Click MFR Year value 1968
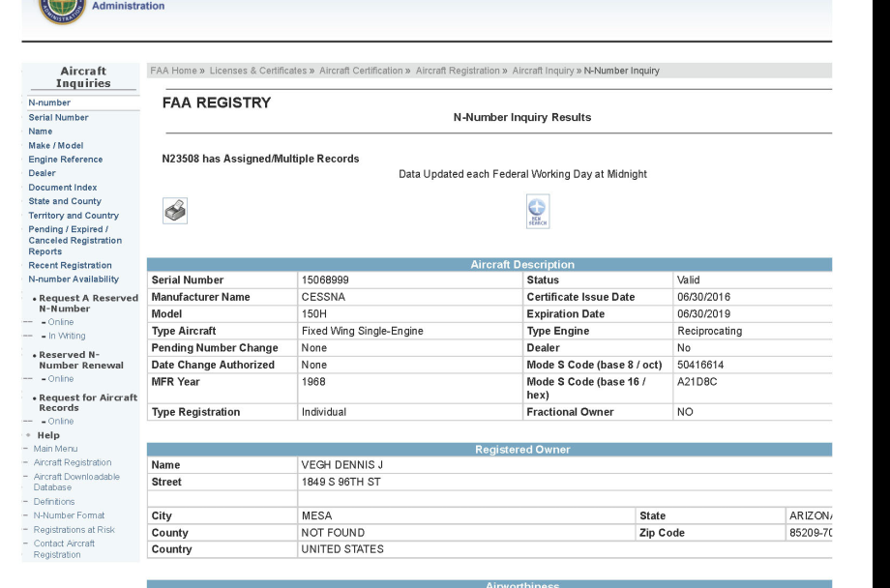This screenshot has width=890, height=588. (313, 382)
